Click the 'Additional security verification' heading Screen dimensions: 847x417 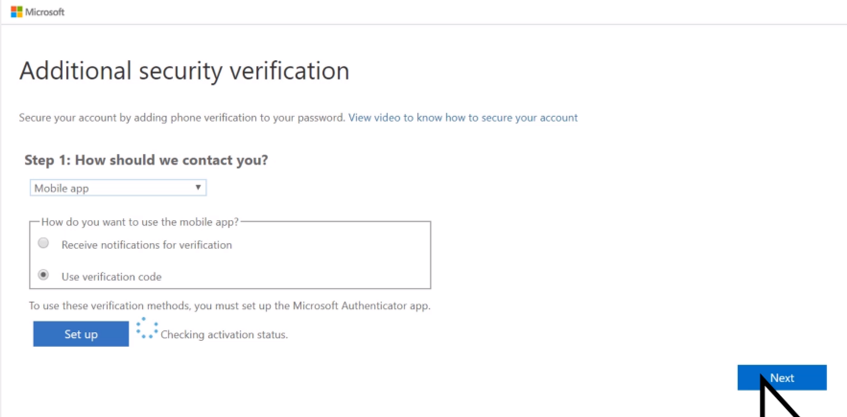(184, 71)
